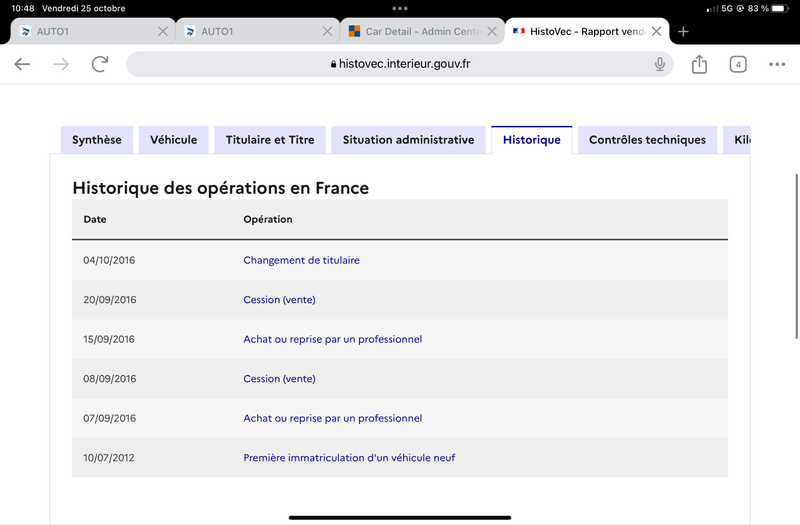The width and height of the screenshot is (800, 525).
Task: Switch to the first AUTO1 browser tab
Action: pos(93,32)
